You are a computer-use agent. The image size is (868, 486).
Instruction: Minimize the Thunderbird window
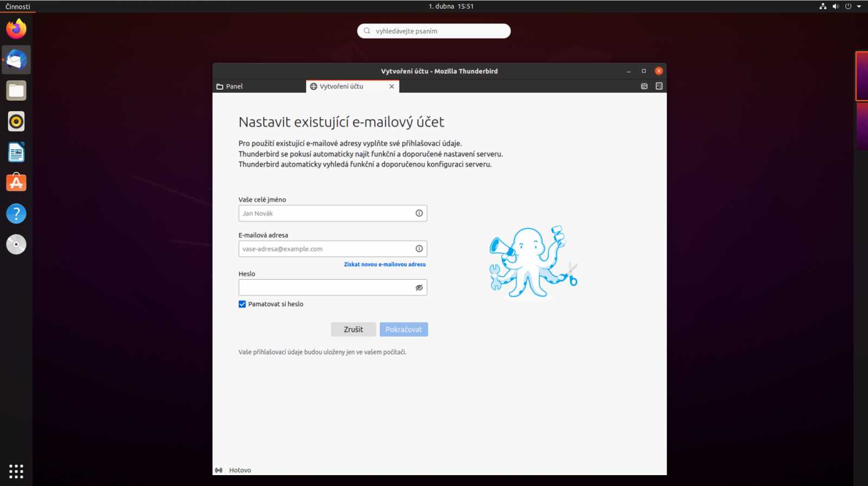[x=629, y=71]
